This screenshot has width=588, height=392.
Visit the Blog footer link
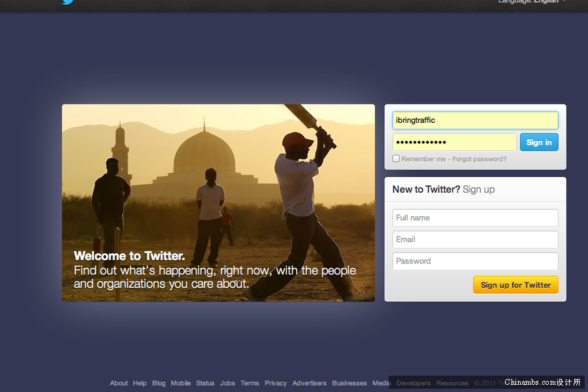click(159, 384)
